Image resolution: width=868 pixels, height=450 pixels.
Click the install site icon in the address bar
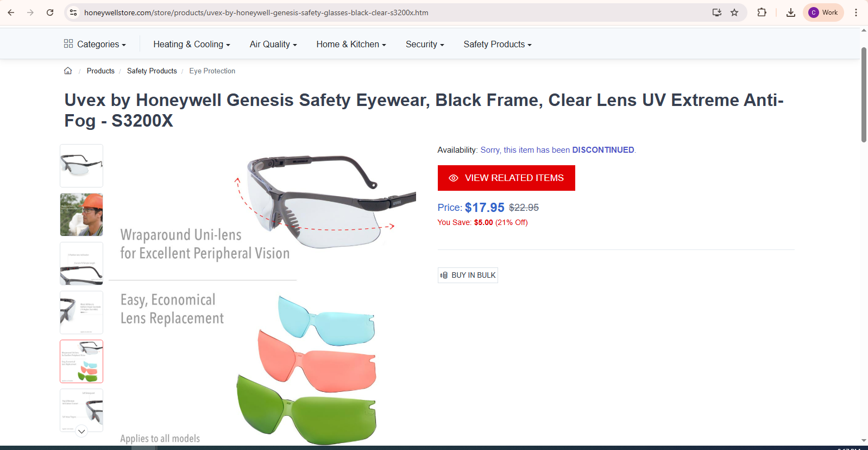click(x=717, y=12)
